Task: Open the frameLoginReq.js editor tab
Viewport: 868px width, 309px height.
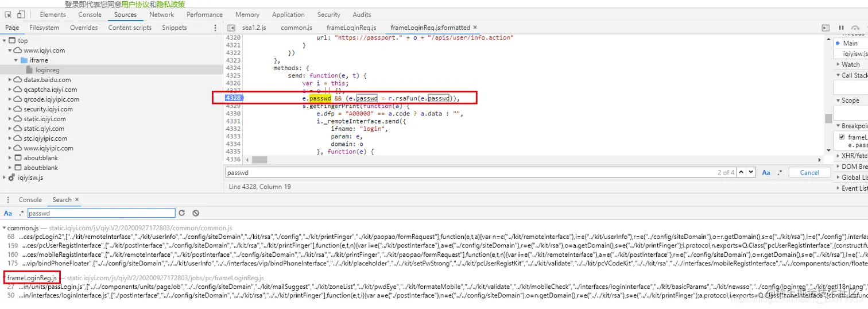Action: (351, 28)
